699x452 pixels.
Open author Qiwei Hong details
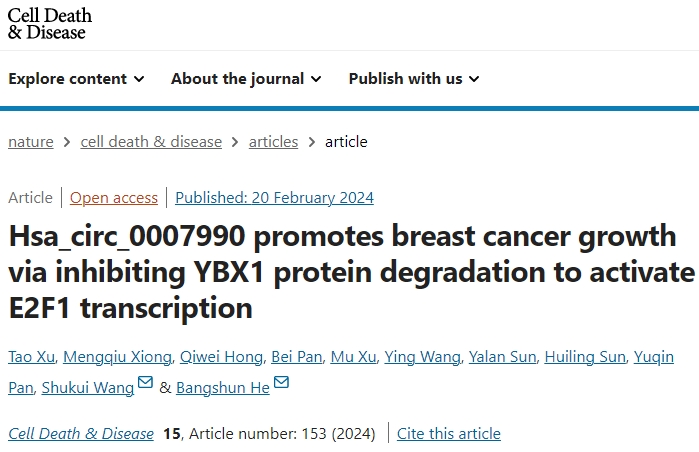click(222, 357)
